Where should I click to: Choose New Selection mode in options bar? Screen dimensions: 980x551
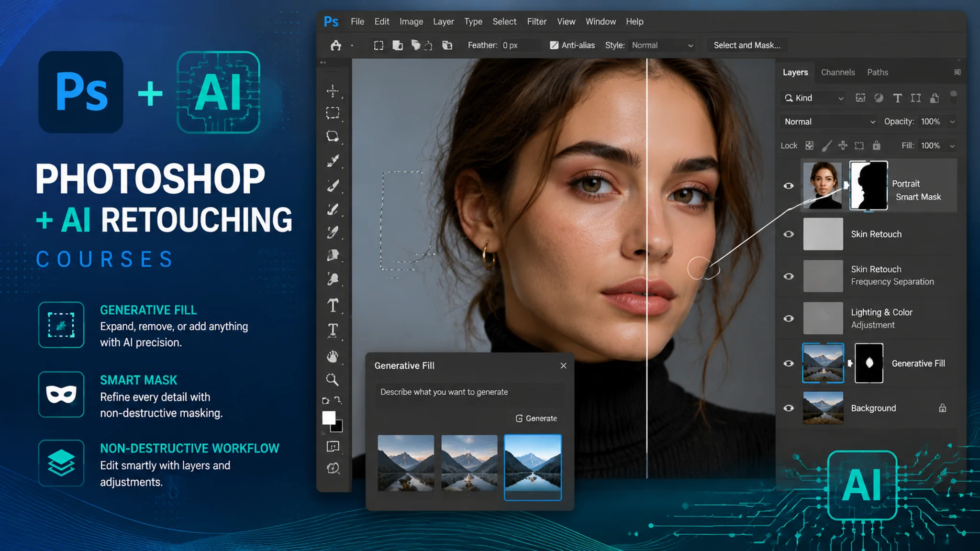tap(379, 45)
